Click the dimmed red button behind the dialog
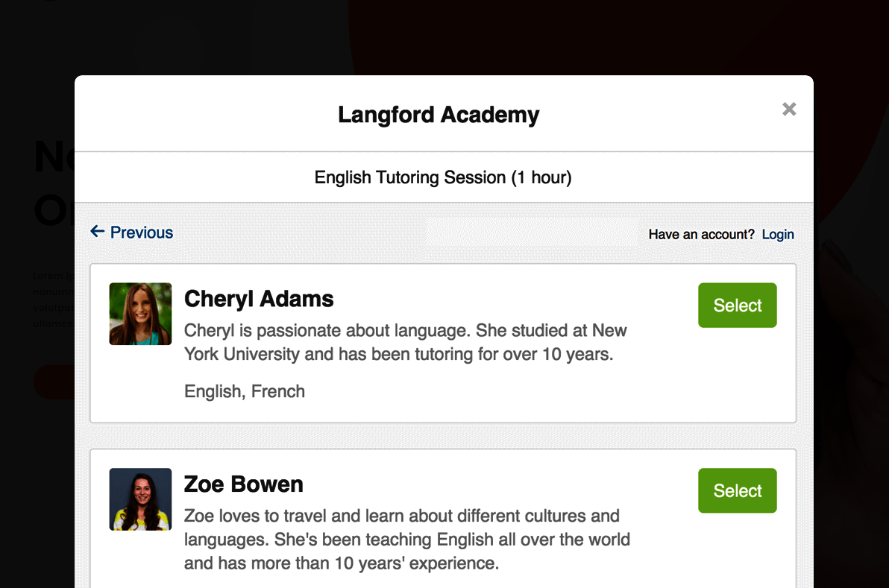Screen dimensions: 889x588 (x=54, y=382)
